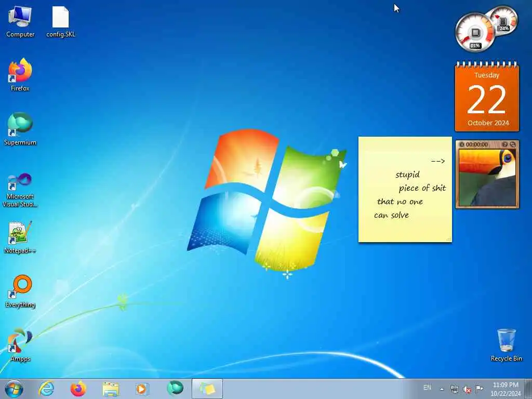Open the Action Center flag icon
The height and width of the screenshot is (399, 532).
click(x=479, y=389)
